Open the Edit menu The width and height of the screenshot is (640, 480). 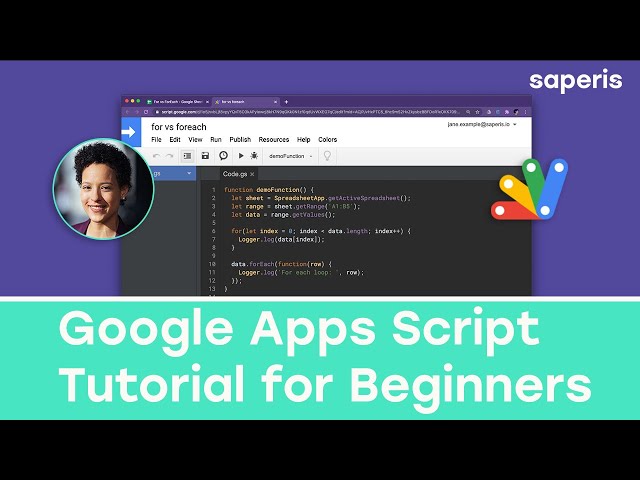tap(175, 140)
